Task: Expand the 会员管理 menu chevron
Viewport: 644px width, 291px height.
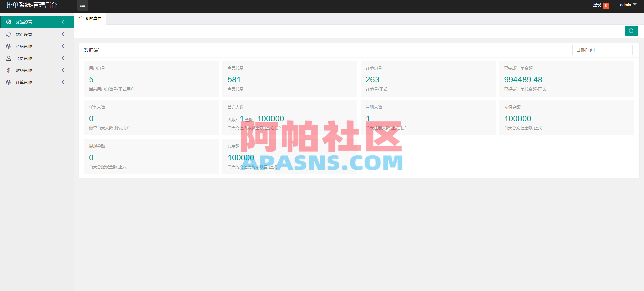Action: tap(63, 58)
